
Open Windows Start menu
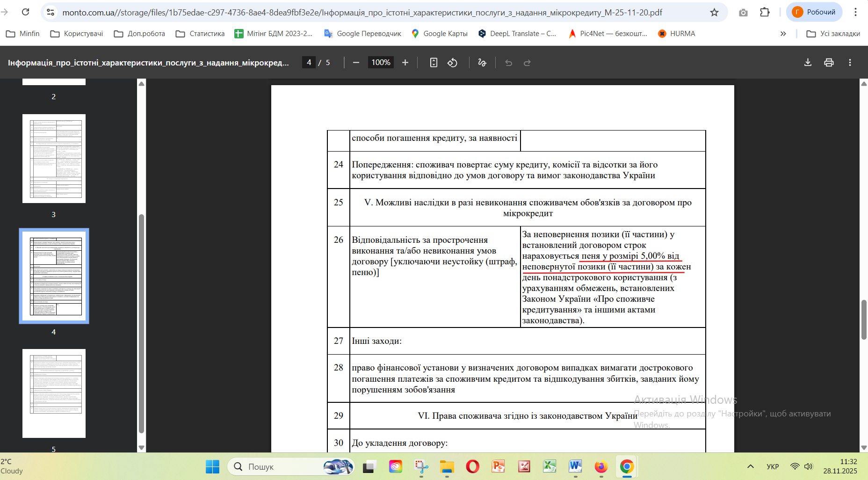[212, 466]
